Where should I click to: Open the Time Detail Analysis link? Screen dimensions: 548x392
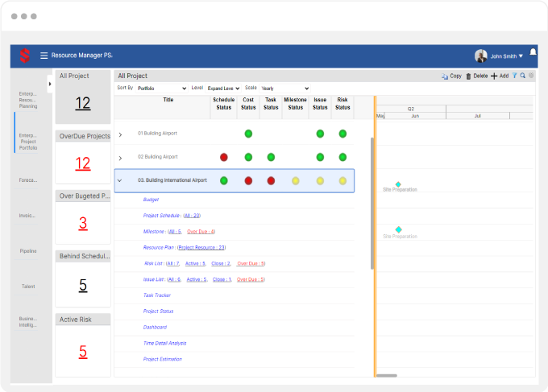coord(164,344)
